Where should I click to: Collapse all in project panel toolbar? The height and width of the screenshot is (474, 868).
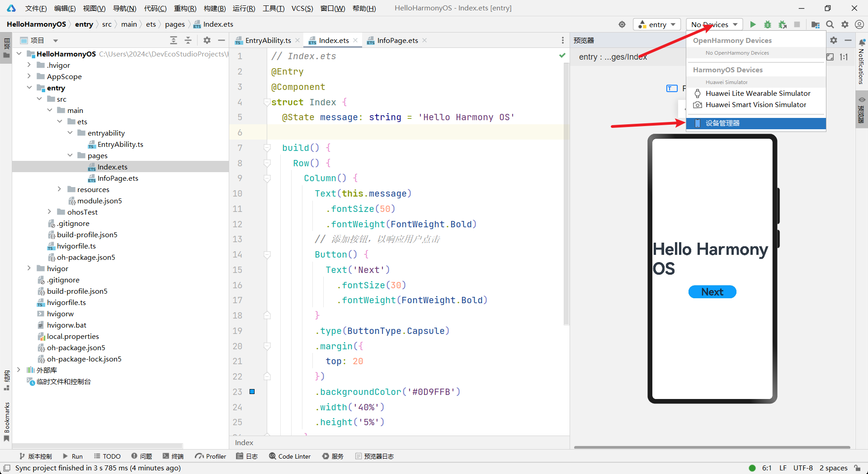point(188,40)
